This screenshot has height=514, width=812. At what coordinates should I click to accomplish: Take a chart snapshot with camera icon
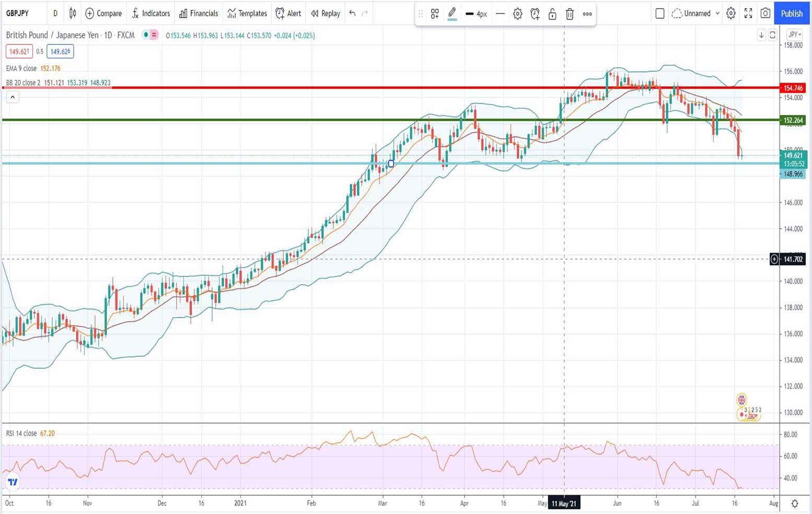coord(765,14)
